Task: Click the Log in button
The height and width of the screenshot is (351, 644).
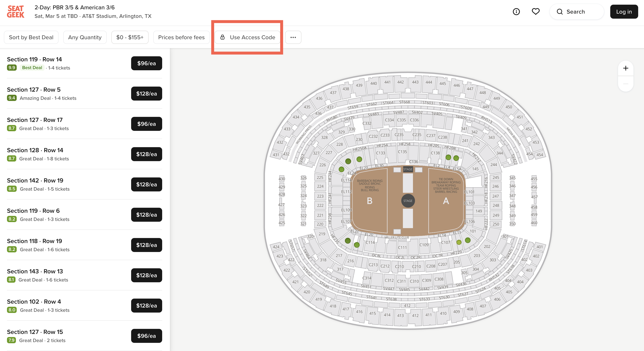Action: (624, 12)
